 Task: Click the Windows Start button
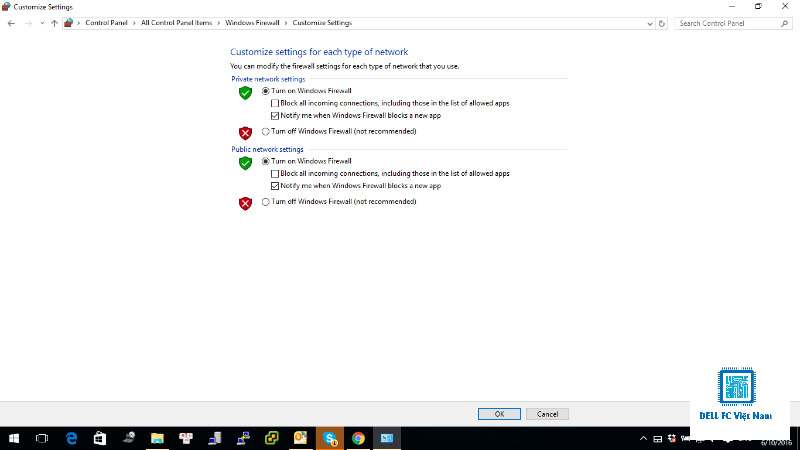[14, 438]
